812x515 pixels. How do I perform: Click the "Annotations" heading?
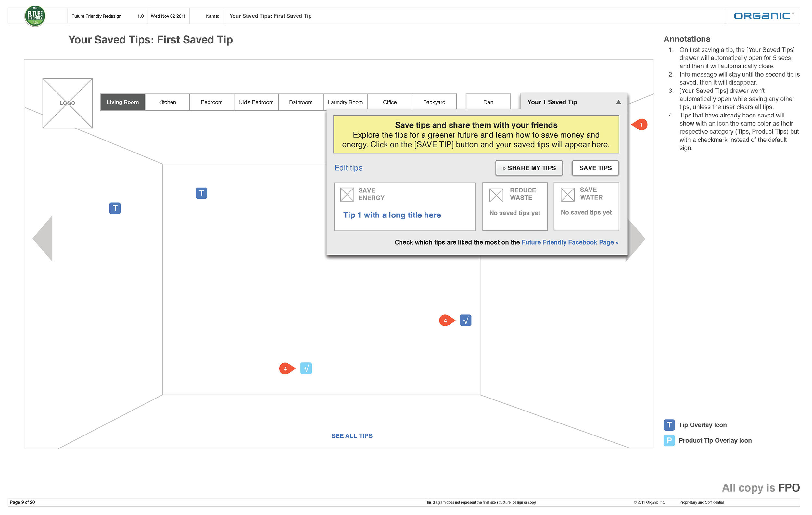[x=687, y=39]
